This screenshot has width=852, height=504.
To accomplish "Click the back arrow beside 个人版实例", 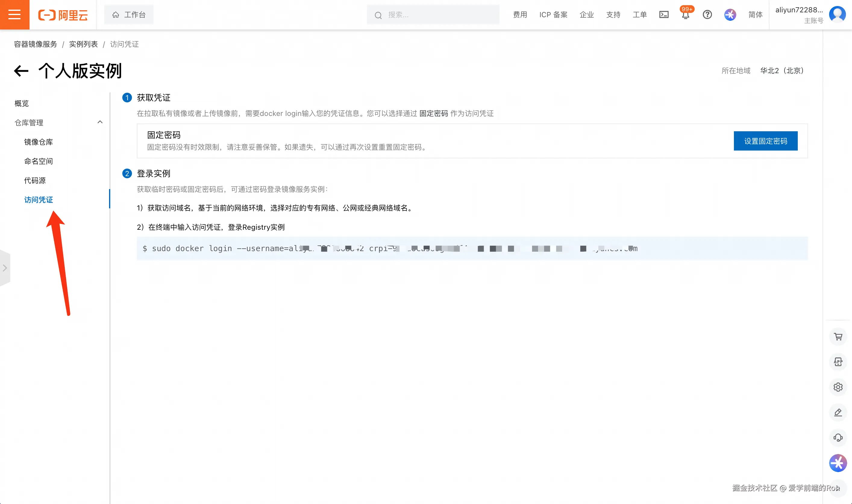I will click(x=21, y=71).
